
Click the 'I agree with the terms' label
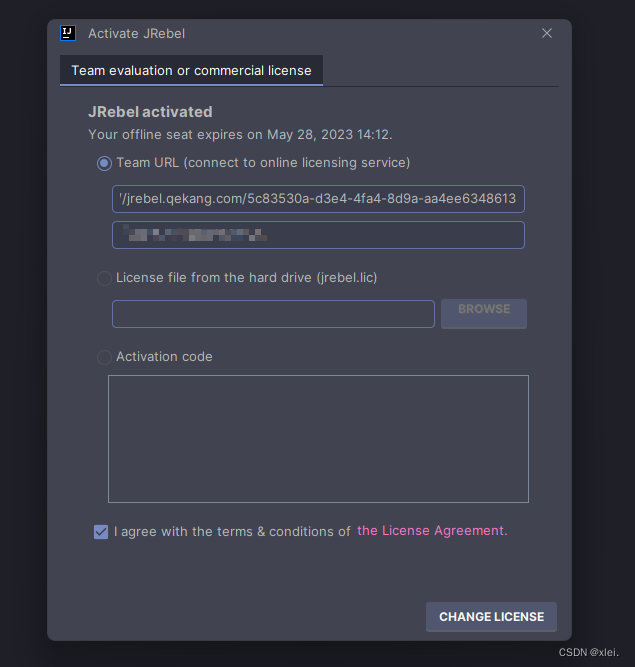(232, 532)
